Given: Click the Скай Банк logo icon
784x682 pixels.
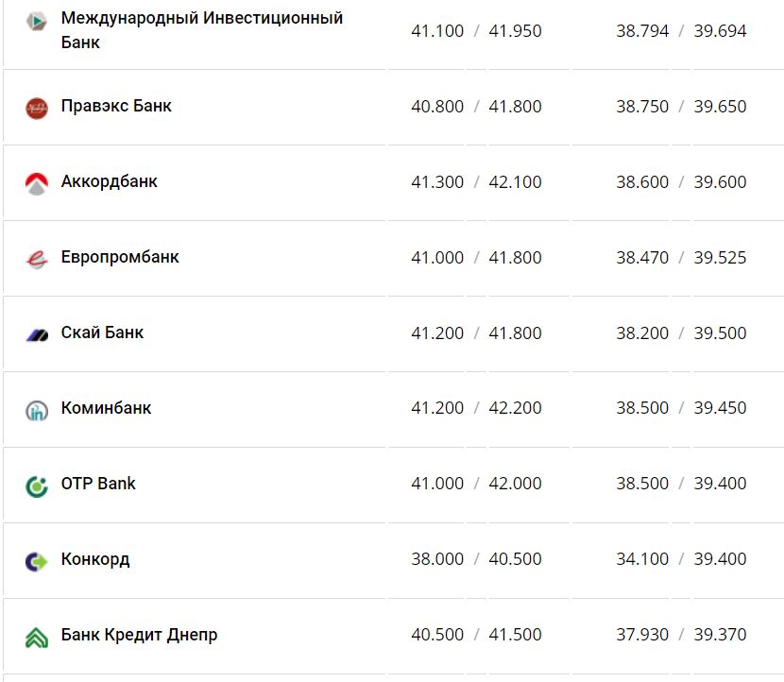Looking at the screenshot, I should tap(37, 334).
